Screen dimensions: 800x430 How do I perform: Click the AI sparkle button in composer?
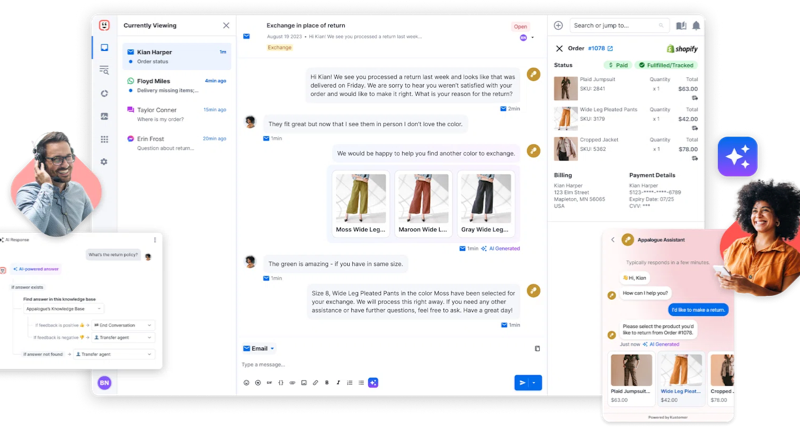coord(373,383)
